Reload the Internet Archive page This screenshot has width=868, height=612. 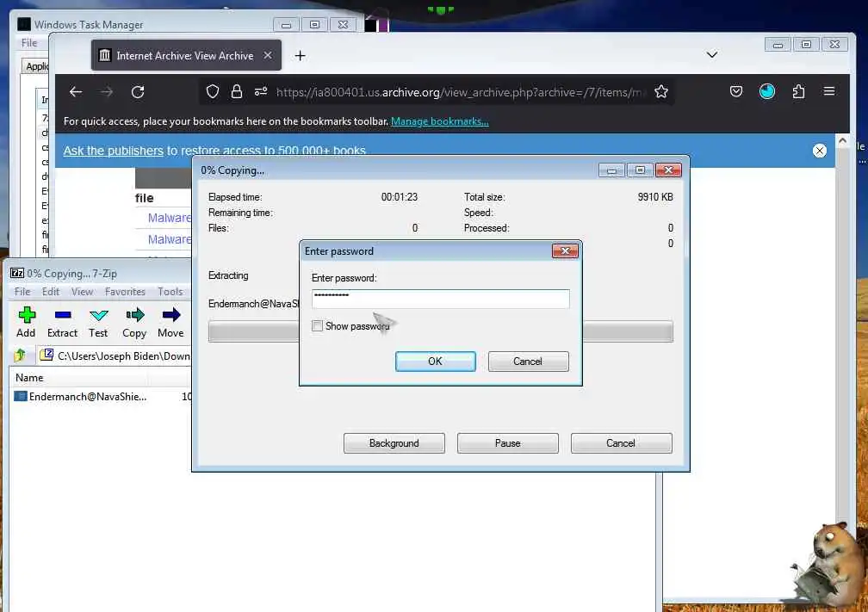click(x=138, y=92)
